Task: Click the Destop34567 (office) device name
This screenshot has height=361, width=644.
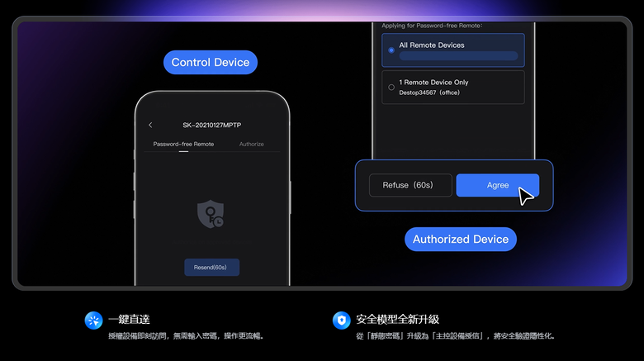Action: 429,93
